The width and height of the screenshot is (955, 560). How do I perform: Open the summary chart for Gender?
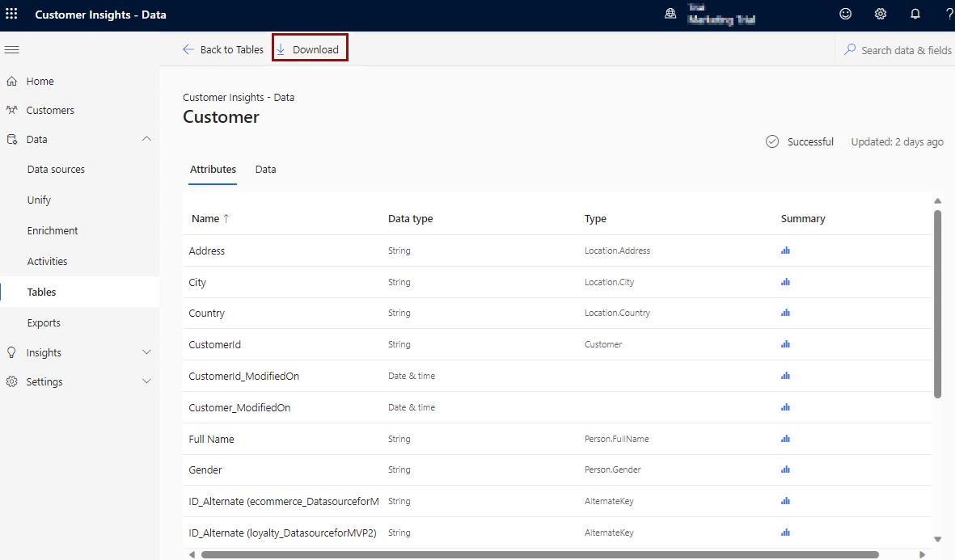[785, 469]
